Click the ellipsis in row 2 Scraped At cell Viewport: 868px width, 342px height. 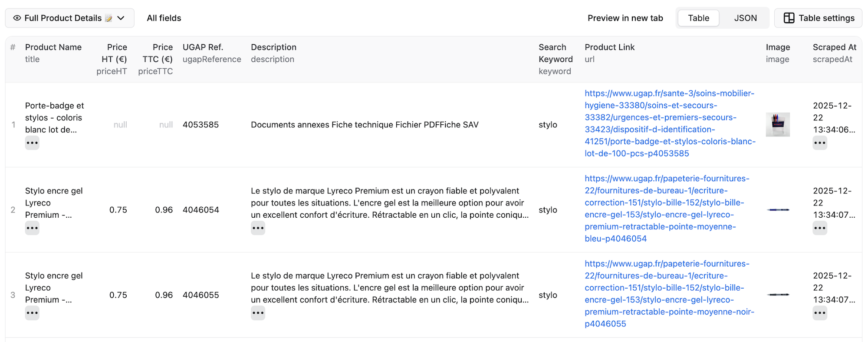pyautogui.click(x=820, y=228)
